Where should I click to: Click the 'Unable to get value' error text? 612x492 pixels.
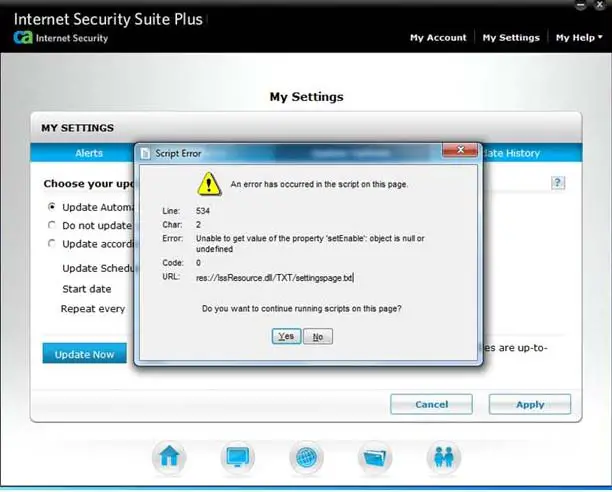click(310, 243)
